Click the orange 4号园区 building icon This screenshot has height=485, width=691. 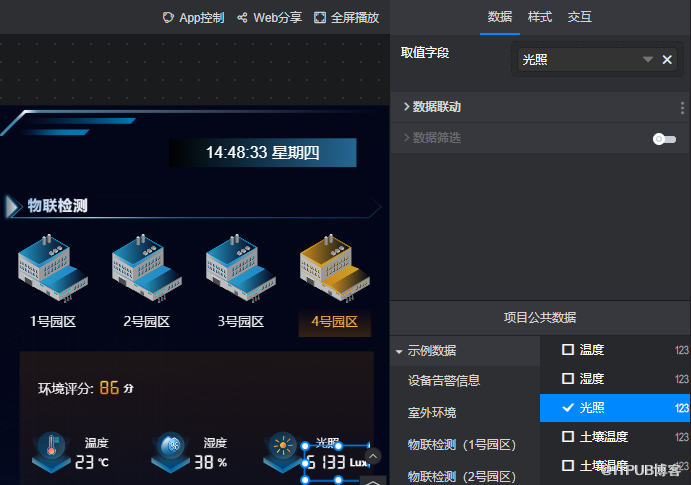[x=335, y=268]
